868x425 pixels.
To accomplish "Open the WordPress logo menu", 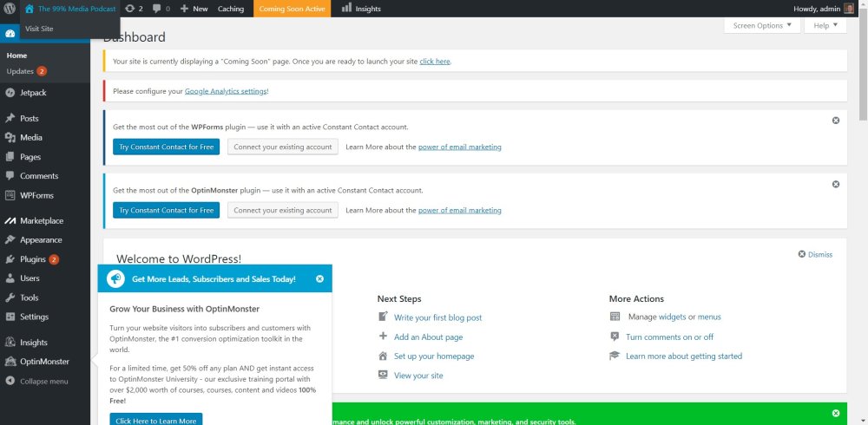I will [10, 9].
